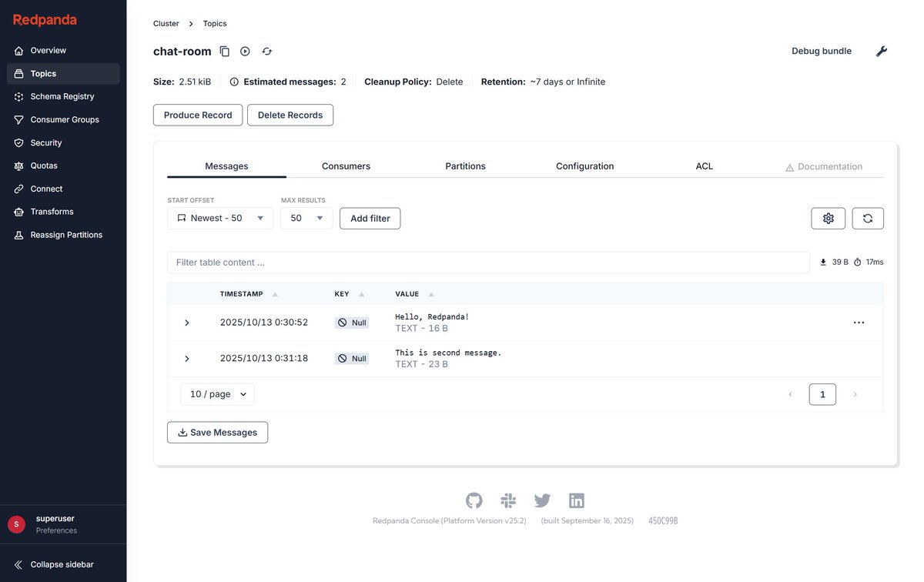Copy the chat-room topic name
The width and height of the screenshot is (924, 582).
tap(225, 52)
